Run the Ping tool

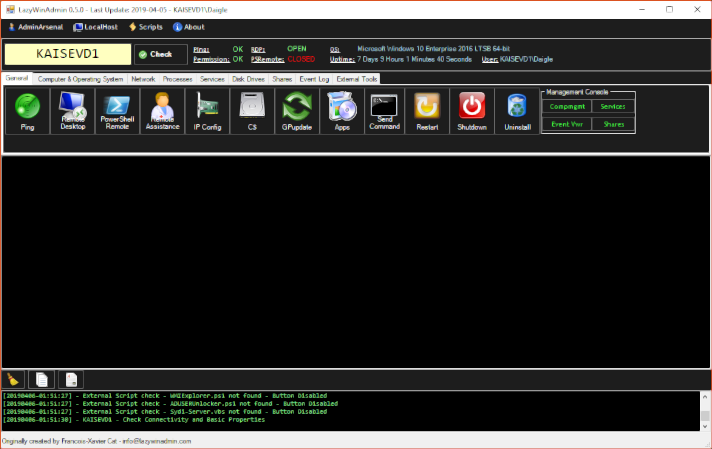[x=27, y=111]
